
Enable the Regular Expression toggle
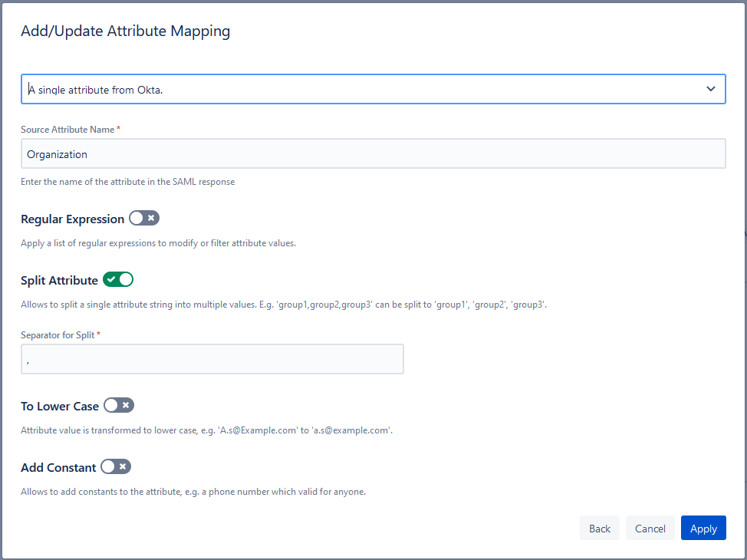point(144,218)
